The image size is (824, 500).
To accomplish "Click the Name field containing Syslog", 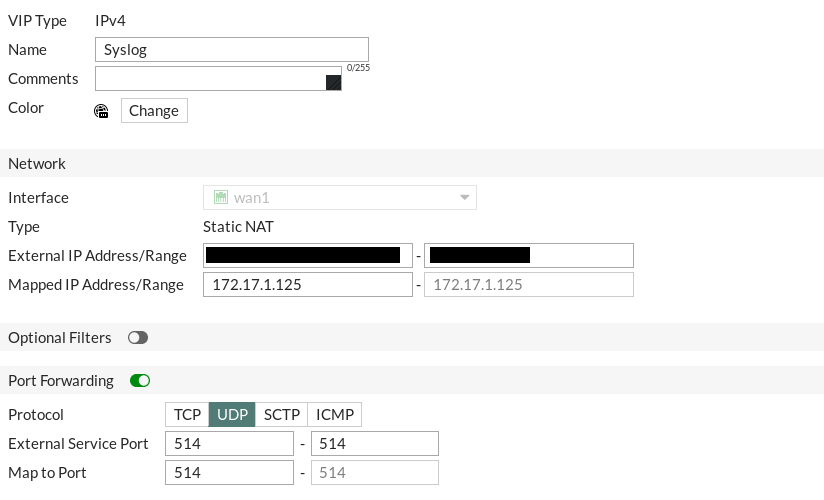I will click(x=232, y=50).
